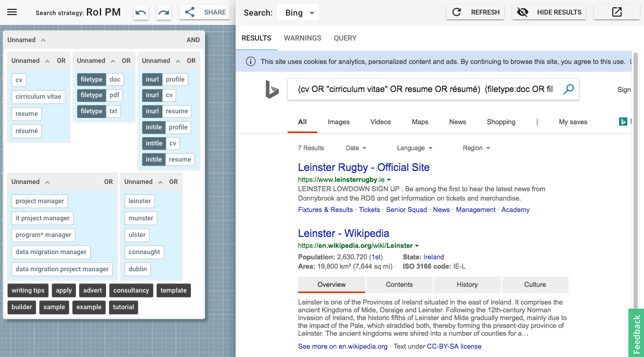The width and height of the screenshot is (644, 357).
Task: Collapse the filetype group
Action: click(x=112, y=61)
